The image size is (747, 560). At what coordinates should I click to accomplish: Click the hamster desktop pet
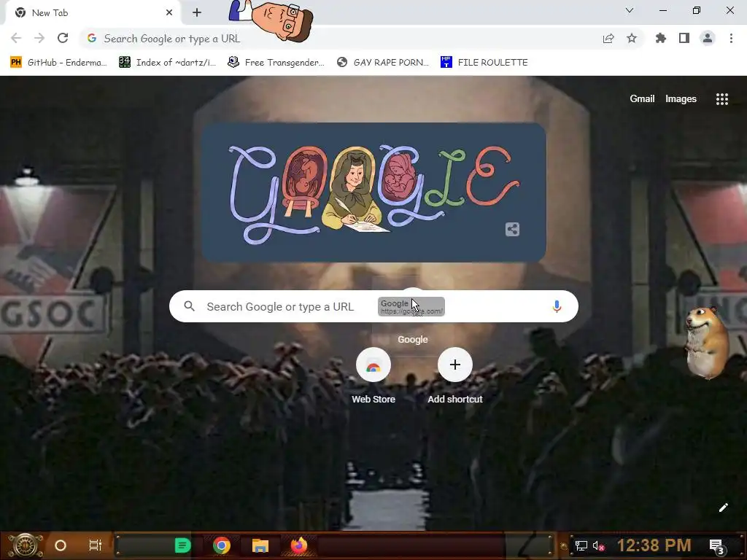pyautogui.click(x=706, y=342)
